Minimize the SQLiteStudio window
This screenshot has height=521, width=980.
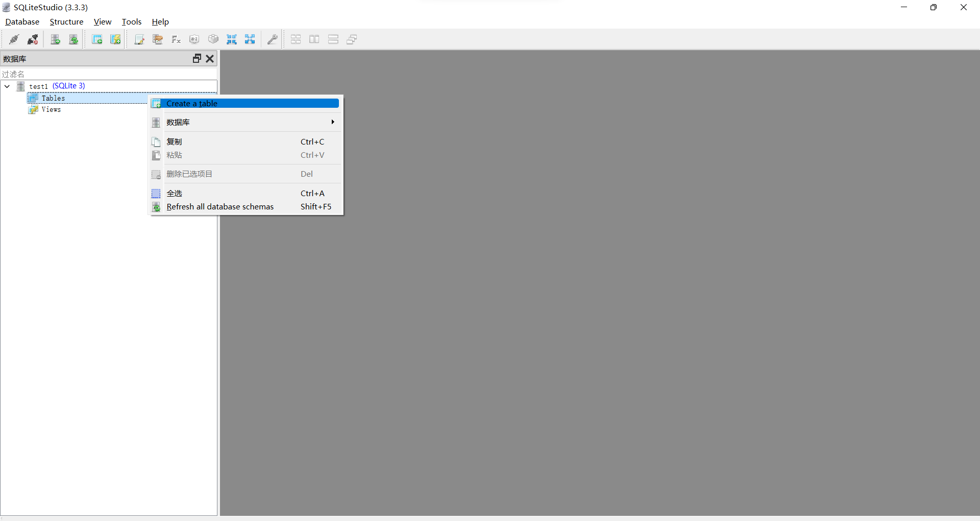(x=904, y=7)
